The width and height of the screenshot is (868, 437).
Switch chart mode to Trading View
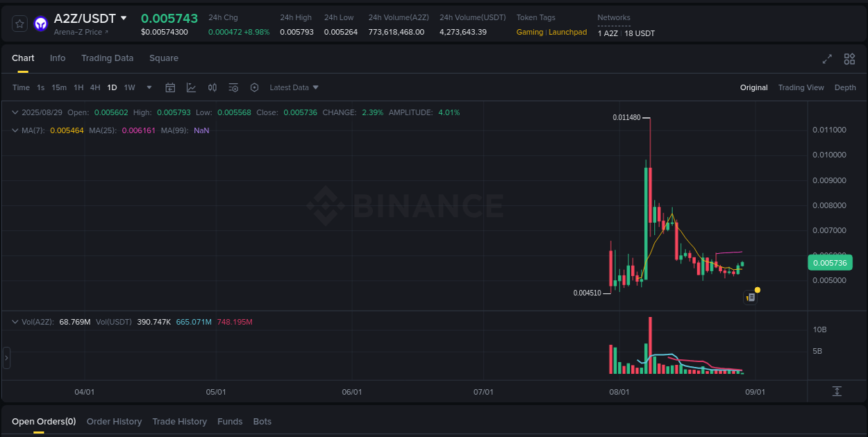coord(801,87)
